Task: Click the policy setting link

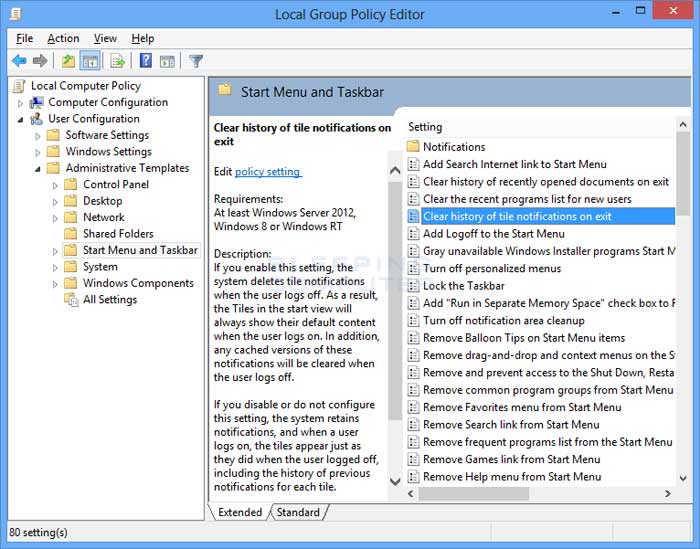Action: click(x=268, y=172)
